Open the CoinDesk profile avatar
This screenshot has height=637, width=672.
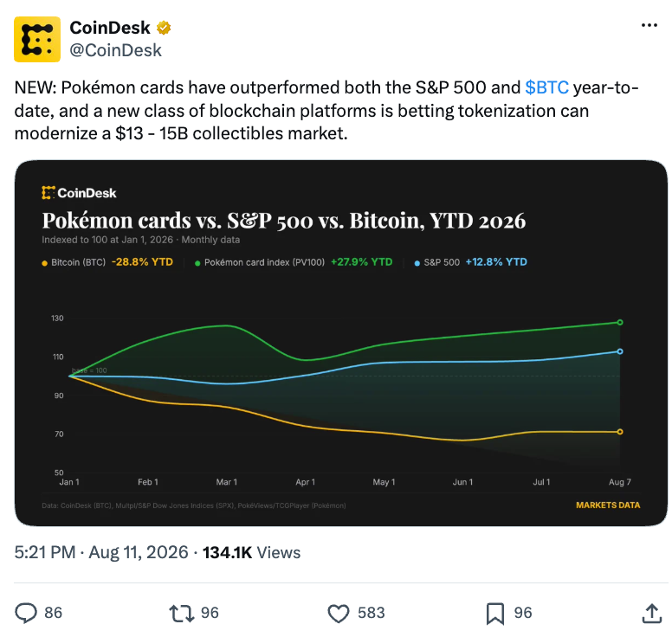click(x=37, y=40)
